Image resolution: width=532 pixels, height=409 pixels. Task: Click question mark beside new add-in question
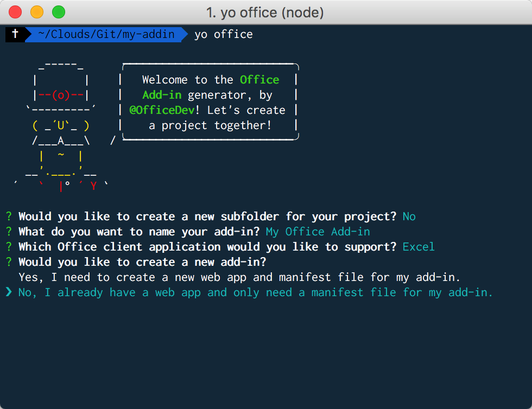point(9,262)
